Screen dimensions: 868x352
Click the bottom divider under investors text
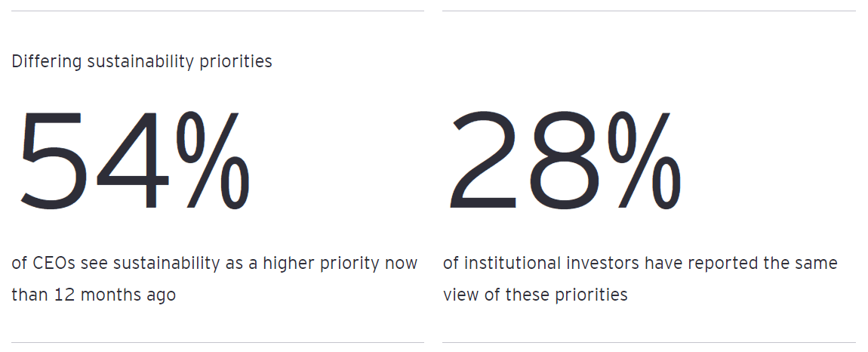(x=649, y=343)
